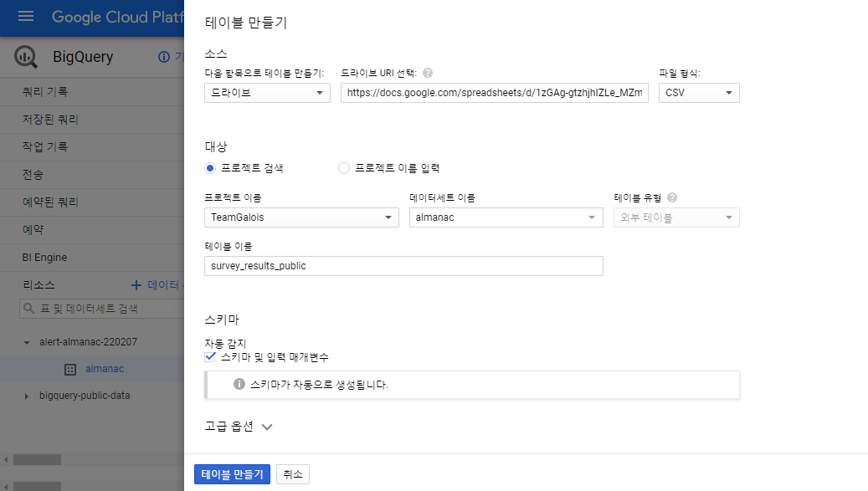Screen dimensions: 868x491
Task: Click the Google Cloud Platform title
Action: pyautogui.click(x=117, y=17)
